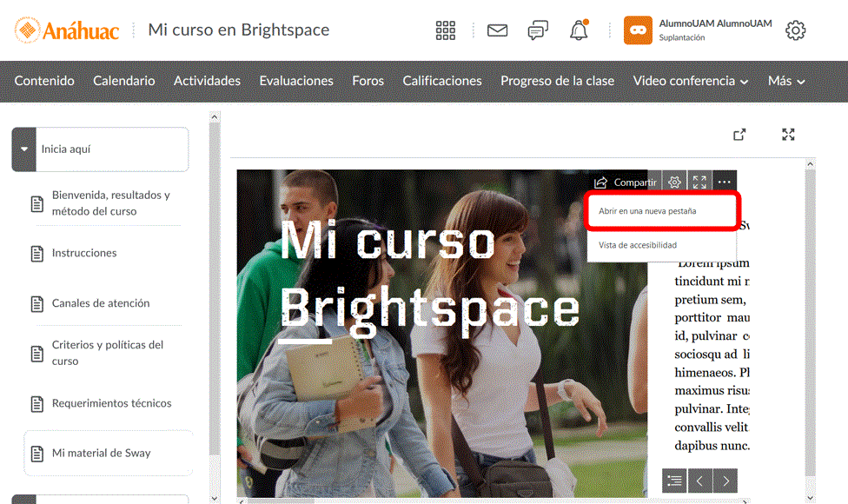Open the notifications bell icon

click(579, 30)
